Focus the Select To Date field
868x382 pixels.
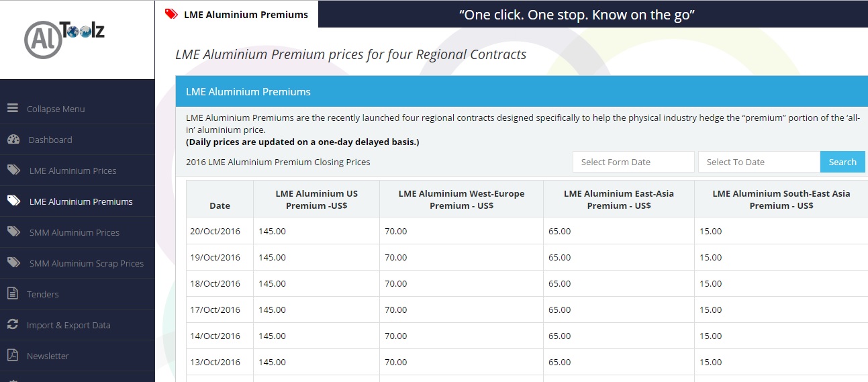pos(759,162)
